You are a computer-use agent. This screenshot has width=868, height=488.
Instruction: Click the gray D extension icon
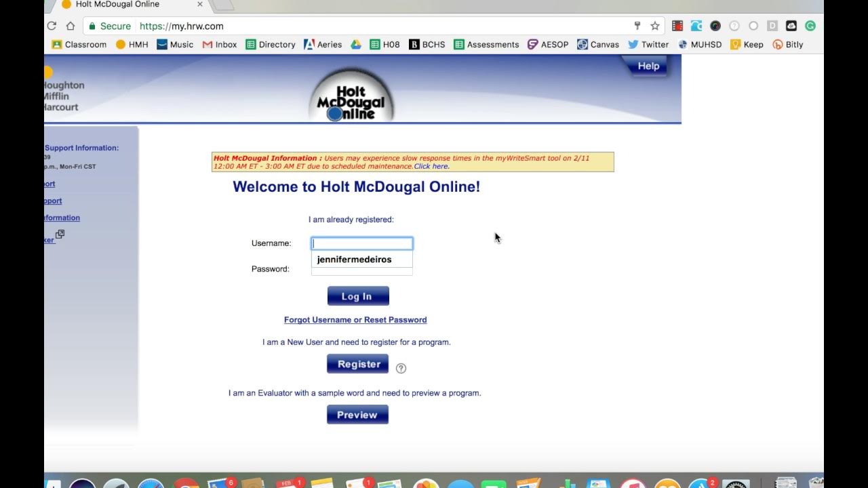772,26
